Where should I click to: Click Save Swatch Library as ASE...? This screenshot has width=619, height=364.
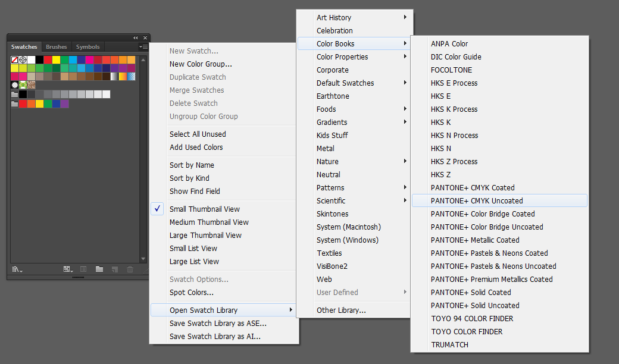(x=218, y=324)
